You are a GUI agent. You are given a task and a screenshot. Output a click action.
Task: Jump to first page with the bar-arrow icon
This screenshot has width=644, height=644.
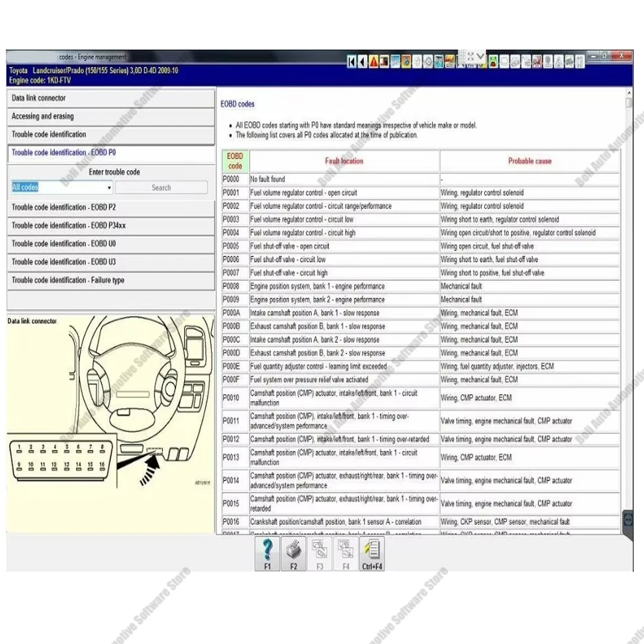[352, 62]
